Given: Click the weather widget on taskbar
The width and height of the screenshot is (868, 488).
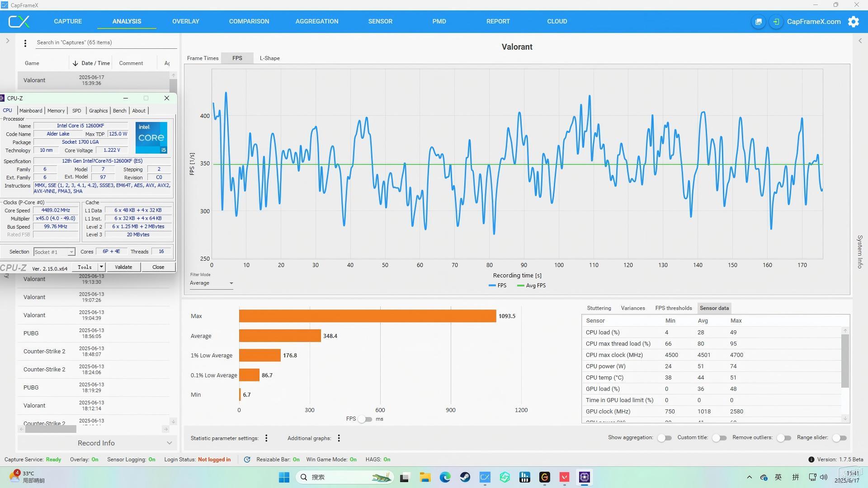Looking at the screenshot, I should (27, 477).
